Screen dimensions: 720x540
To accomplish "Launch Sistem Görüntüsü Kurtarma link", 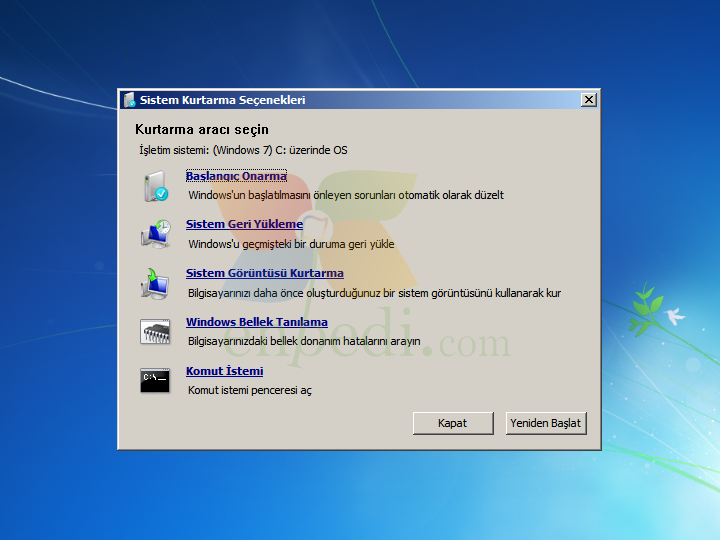I will [x=264, y=273].
